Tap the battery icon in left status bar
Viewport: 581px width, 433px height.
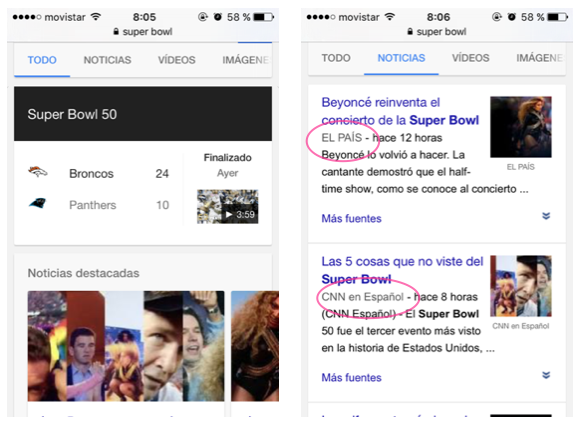point(263,17)
